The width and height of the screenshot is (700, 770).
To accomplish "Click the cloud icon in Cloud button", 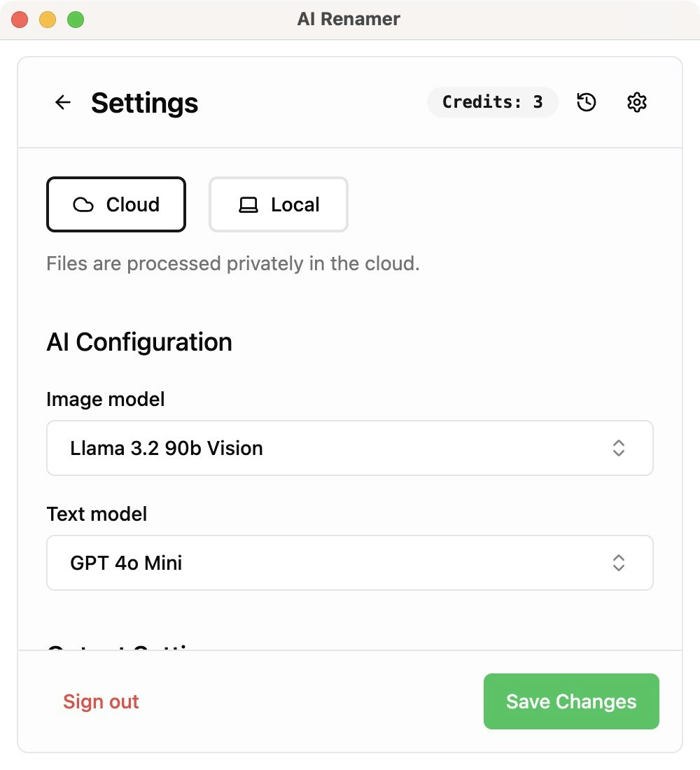I will 83,205.
